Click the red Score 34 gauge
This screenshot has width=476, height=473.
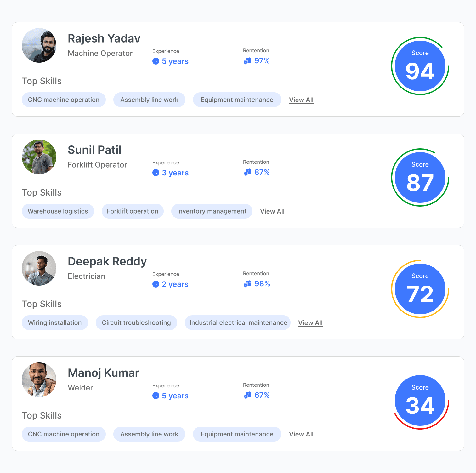tap(420, 401)
